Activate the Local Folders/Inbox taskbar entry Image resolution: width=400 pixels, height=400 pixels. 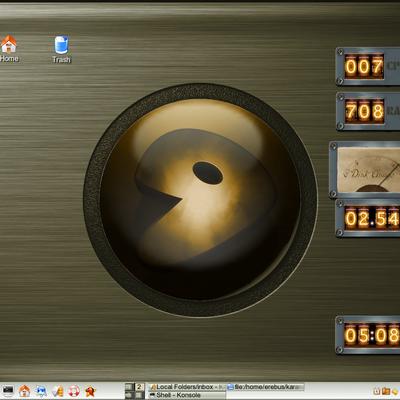click(x=187, y=387)
